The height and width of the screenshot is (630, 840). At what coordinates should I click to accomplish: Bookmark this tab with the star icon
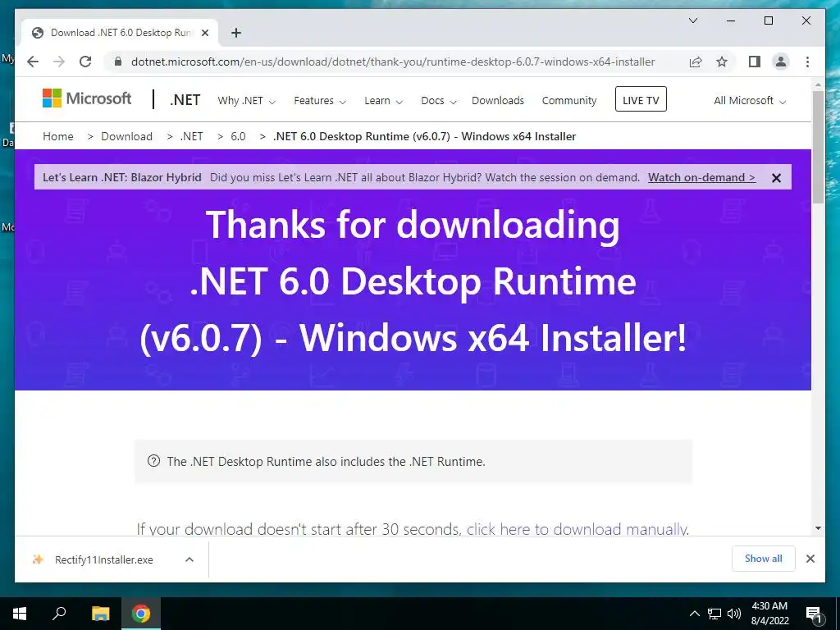[722, 62]
